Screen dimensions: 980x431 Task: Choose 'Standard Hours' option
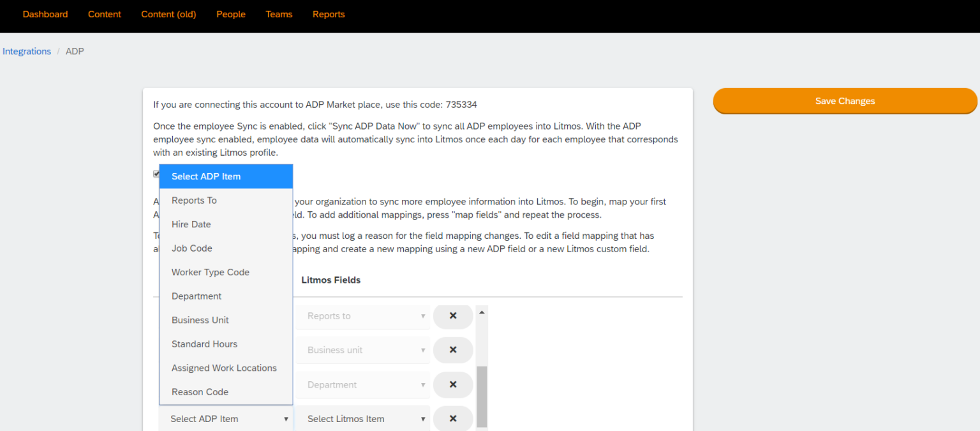226,344
